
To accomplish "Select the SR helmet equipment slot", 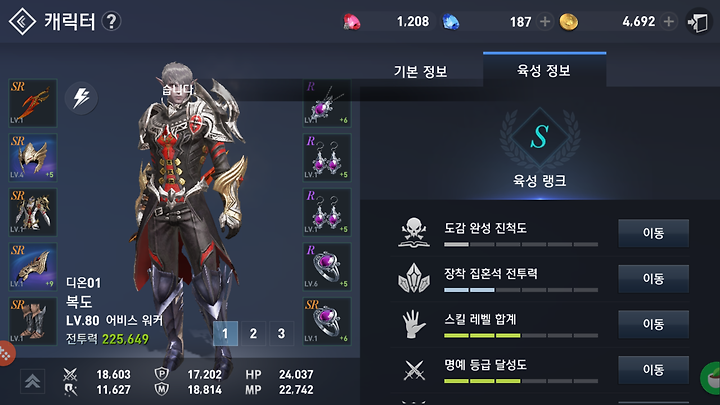I will click(33, 158).
